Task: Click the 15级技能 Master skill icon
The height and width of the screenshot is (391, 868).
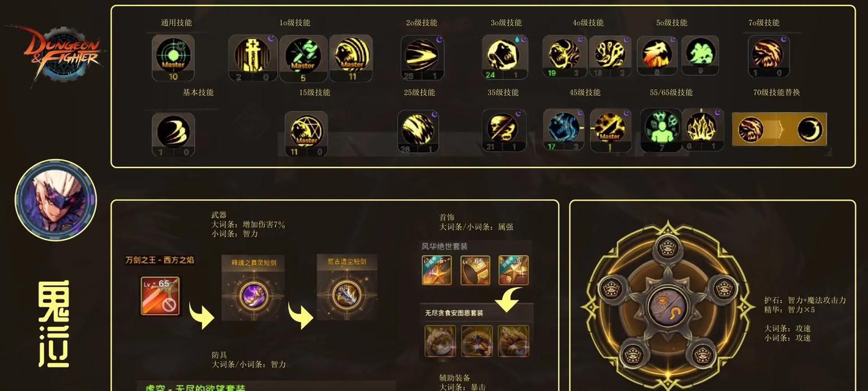Action: [x=306, y=133]
